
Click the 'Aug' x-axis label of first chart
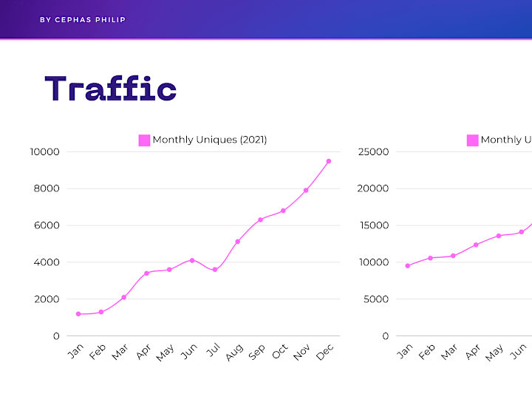click(234, 352)
